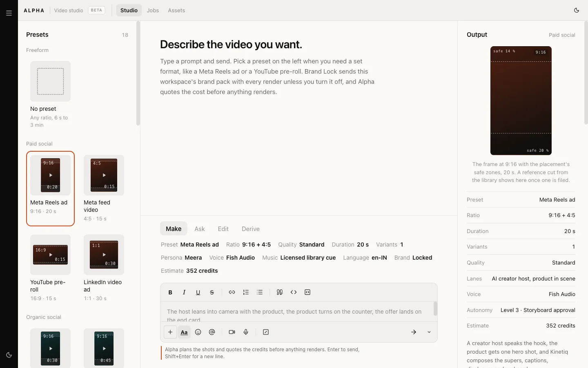This screenshot has width=588, height=368.
Task: Send the prompt with arrow button
Action: pos(414,332)
